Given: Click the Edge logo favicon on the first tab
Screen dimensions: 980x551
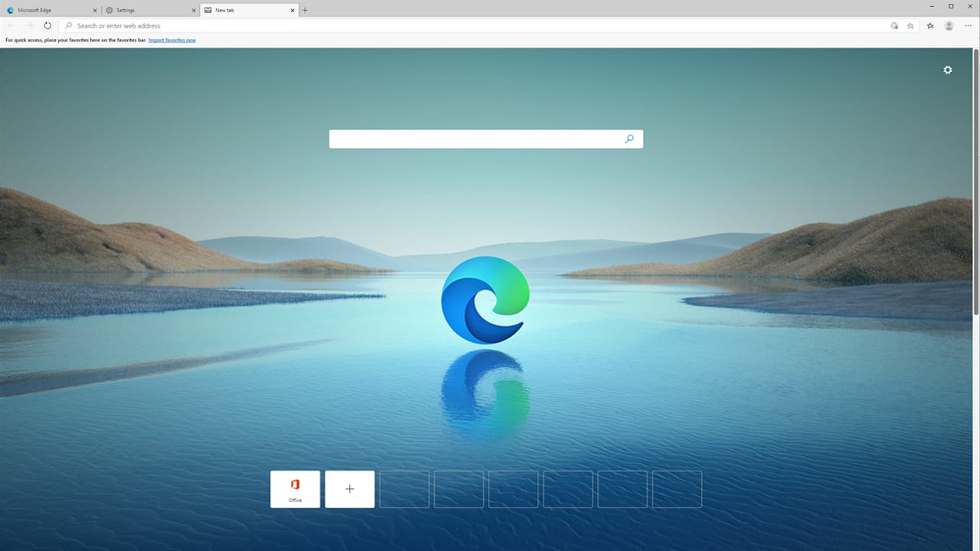Looking at the screenshot, I should click(x=10, y=10).
